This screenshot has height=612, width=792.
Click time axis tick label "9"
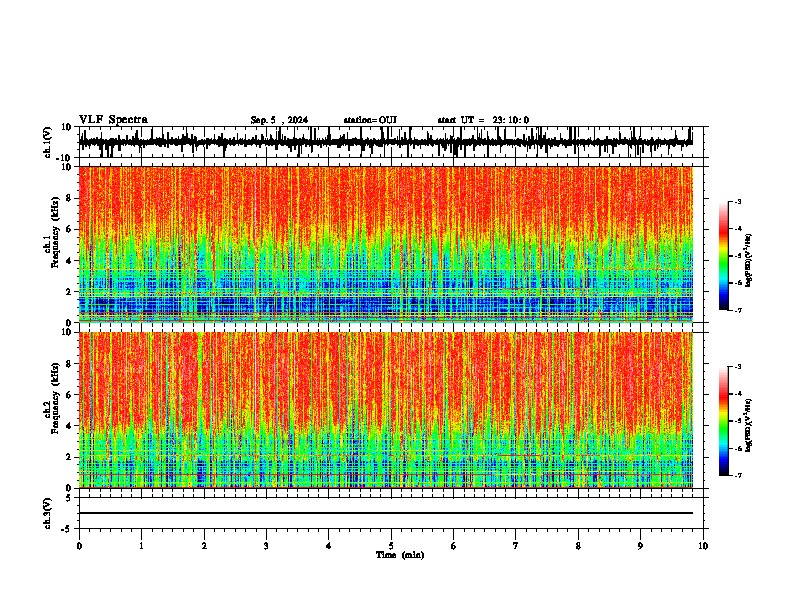[x=640, y=546]
